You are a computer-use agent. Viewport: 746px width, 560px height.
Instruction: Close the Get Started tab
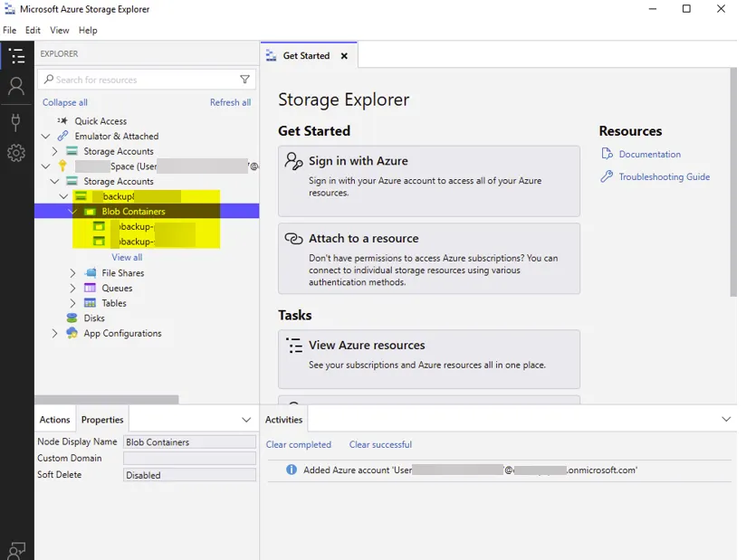tap(344, 56)
